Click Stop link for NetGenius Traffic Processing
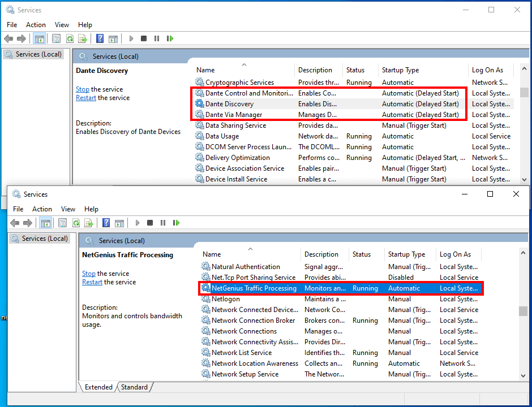This screenshot has height=407, width=532. [88, 274]
